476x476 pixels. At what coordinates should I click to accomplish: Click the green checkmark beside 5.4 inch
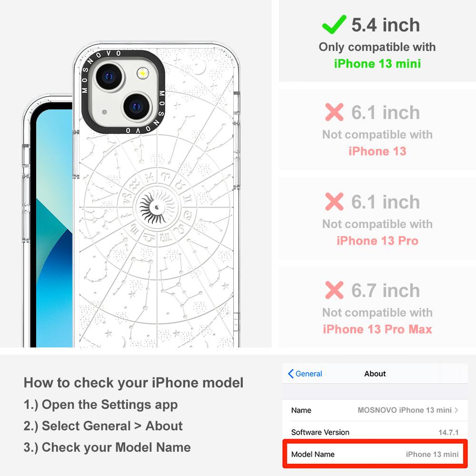pos(334,24)
